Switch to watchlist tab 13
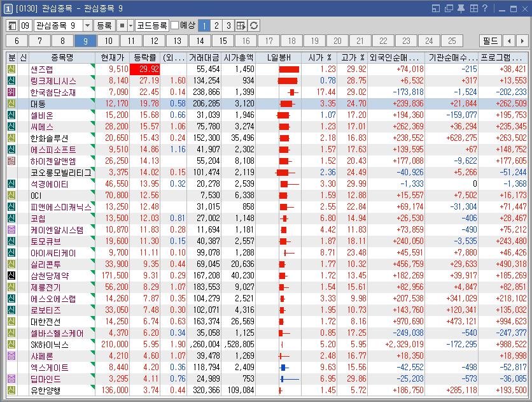Image resolution: width=532 pixels, height=402 pixels. coord(177,41)
